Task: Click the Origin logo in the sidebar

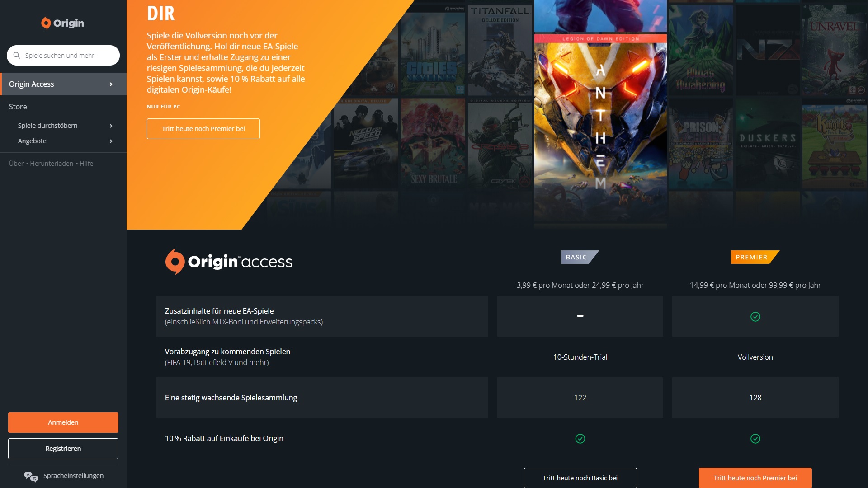Action: click(x=63, y=23)
